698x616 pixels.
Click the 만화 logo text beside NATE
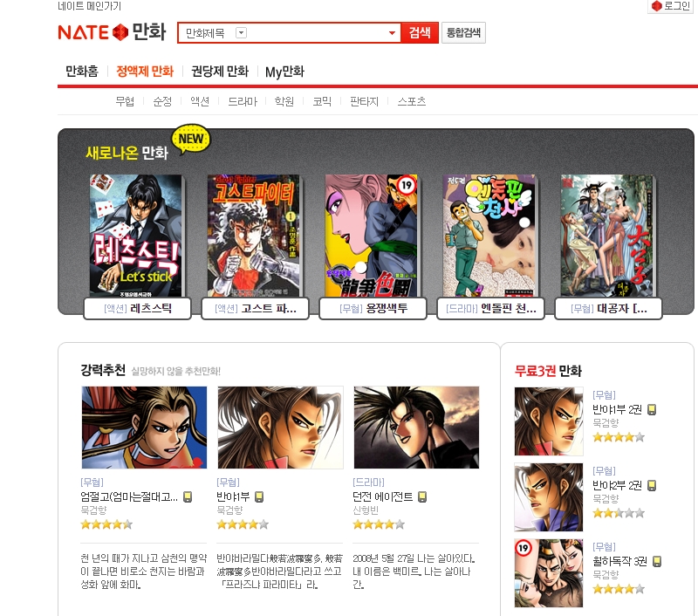[x=149, y=32]
